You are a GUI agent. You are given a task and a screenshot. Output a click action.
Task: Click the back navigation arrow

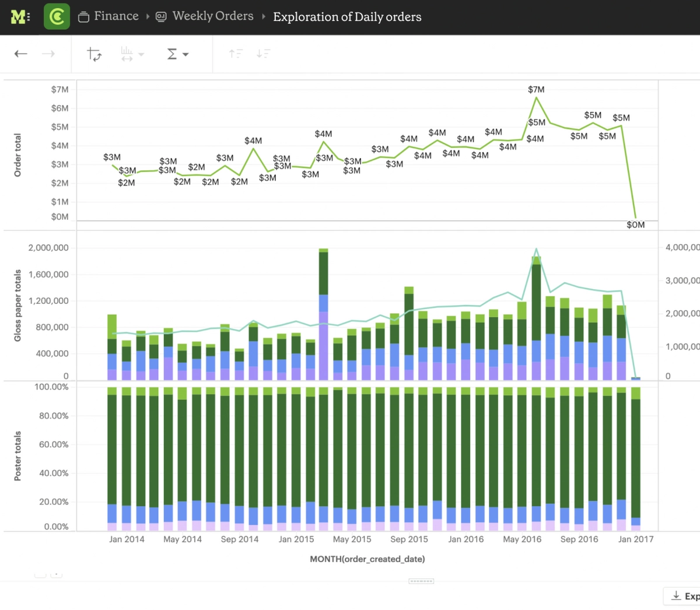point(20,53)
